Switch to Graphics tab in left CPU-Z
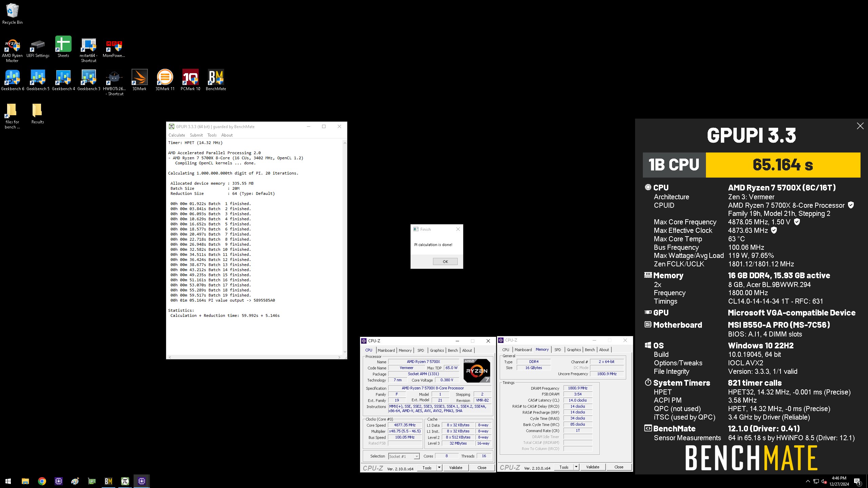 [437, 350]
